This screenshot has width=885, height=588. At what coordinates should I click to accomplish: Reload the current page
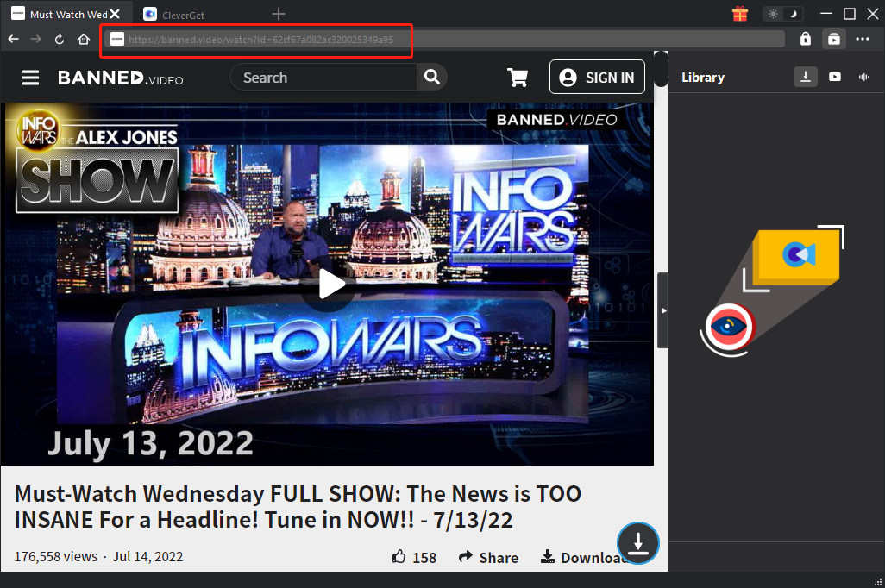pos(60,39)
